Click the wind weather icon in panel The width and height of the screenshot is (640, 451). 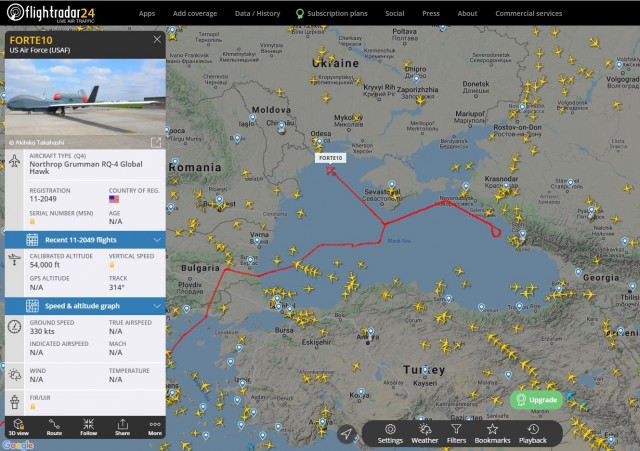pyautogui.click(x=15, y=375)
